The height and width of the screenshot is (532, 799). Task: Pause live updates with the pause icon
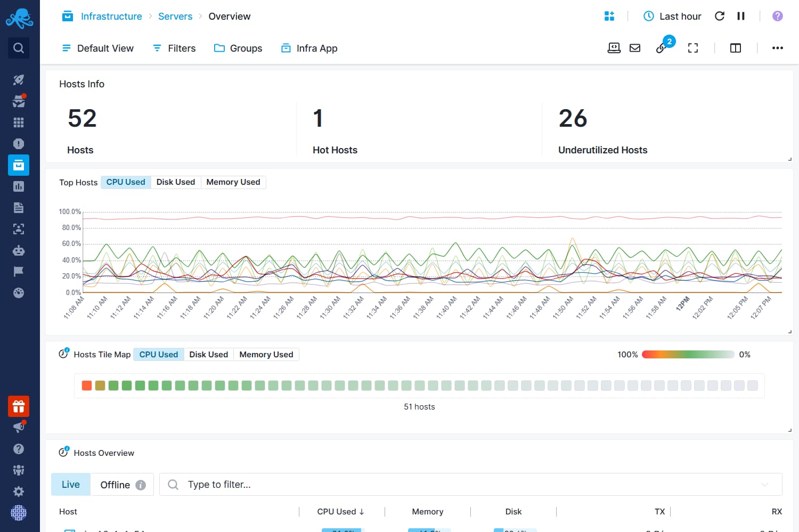click(x=740, y=16)
